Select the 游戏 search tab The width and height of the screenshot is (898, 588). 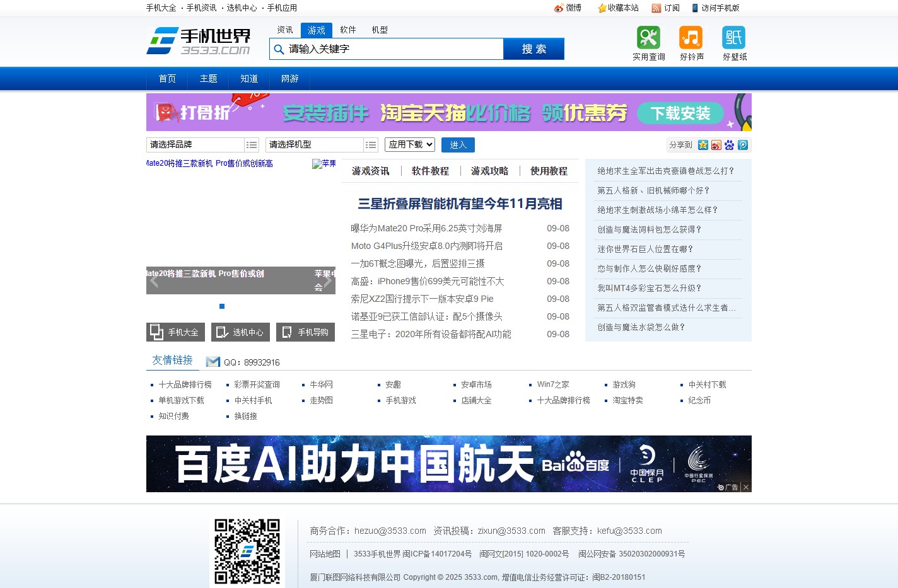[x=317, y=30]
